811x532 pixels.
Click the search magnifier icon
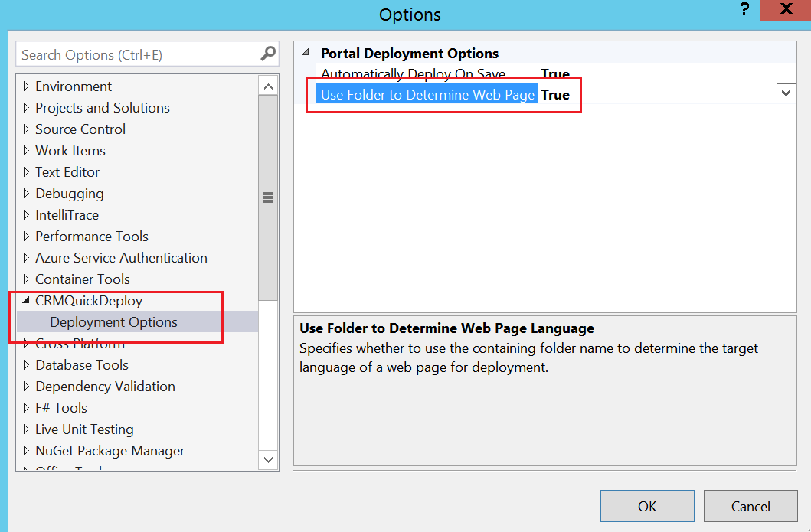(x=268, y=54)
